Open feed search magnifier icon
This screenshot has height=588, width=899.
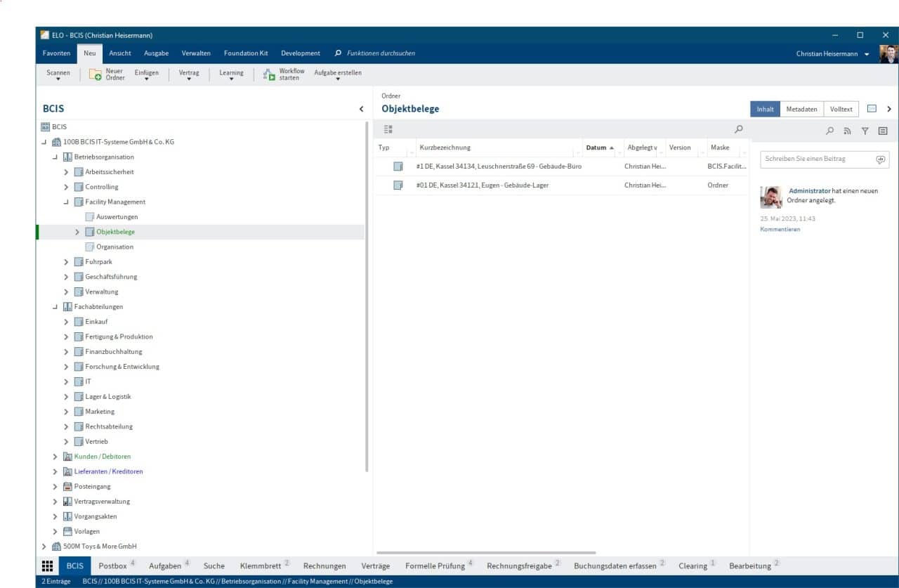click(x=830, y=131)
